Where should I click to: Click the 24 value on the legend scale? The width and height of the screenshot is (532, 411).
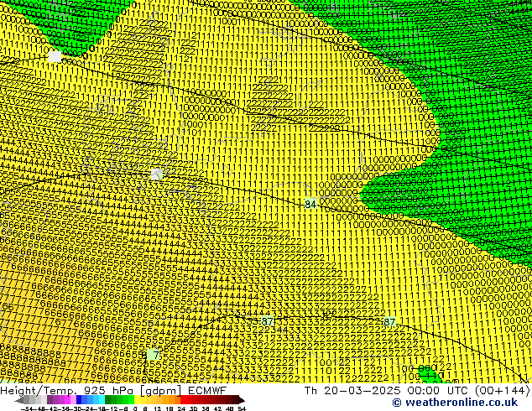point(181,408)
